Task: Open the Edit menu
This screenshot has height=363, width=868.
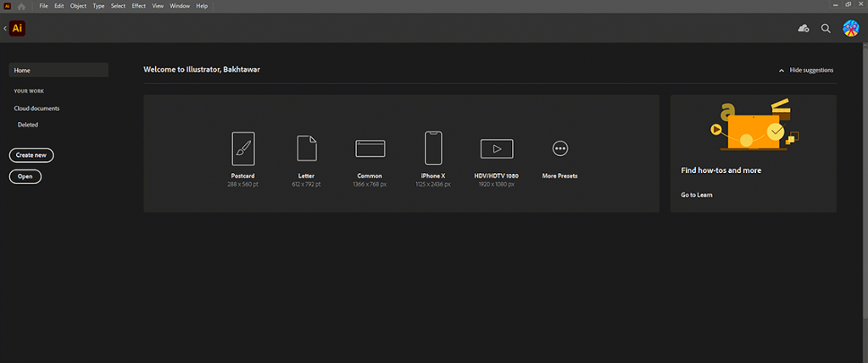Action: [58, 6]
